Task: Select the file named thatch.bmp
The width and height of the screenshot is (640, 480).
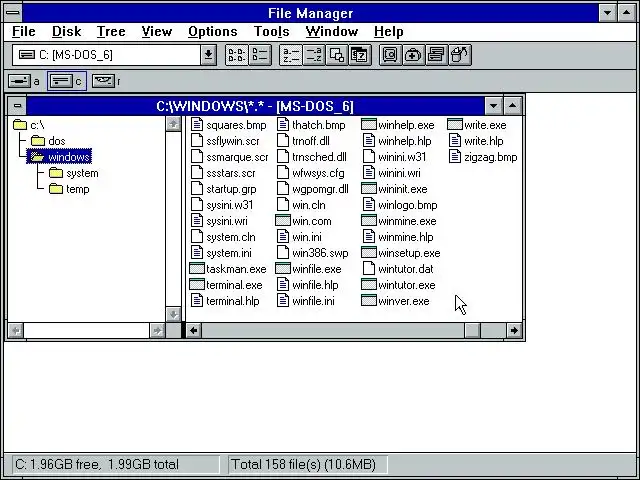Action: tap(318, 125)
